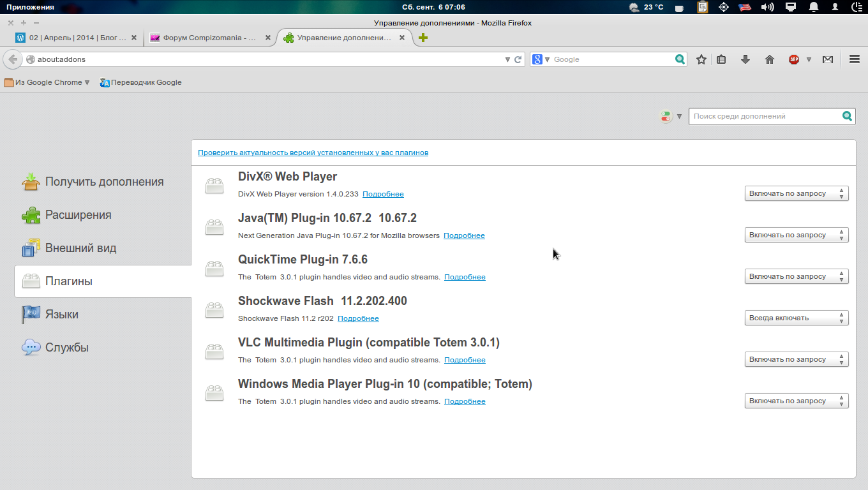Click the reload page button

(x=518, y=59)
